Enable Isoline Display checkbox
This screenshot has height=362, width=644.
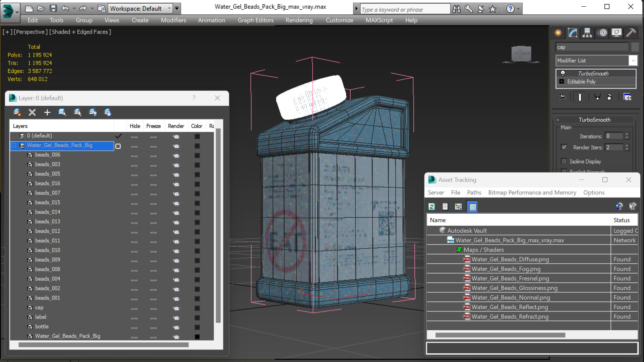564,161
